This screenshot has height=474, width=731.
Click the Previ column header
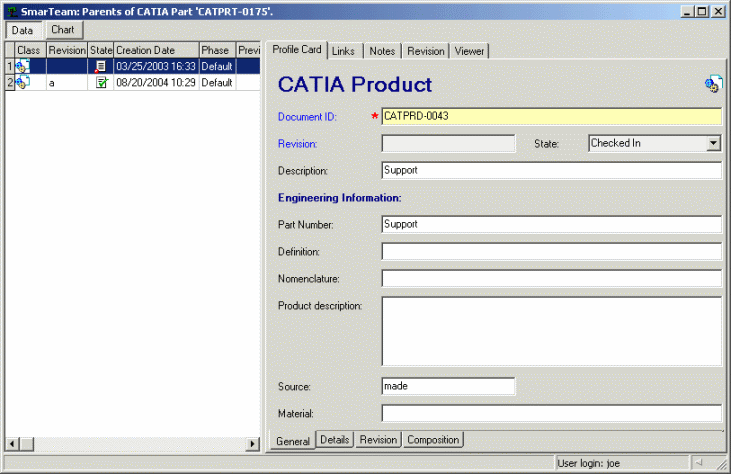[248, 50]
